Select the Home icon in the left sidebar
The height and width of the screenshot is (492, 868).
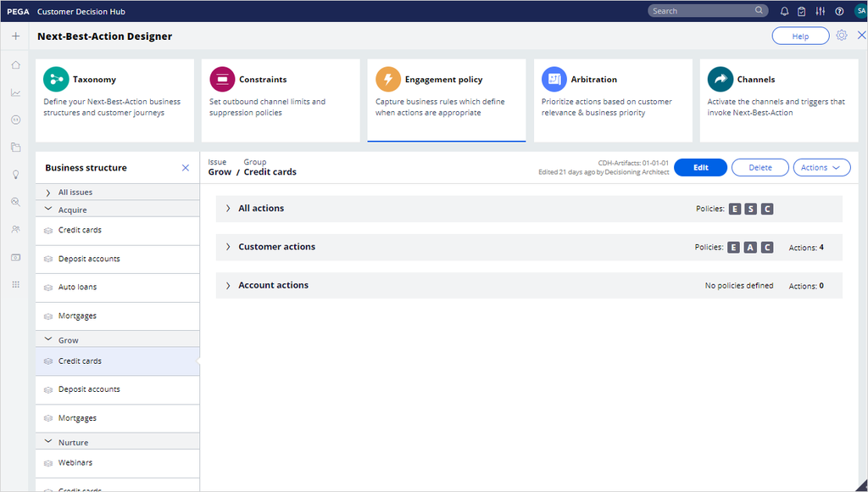(15, 64)
